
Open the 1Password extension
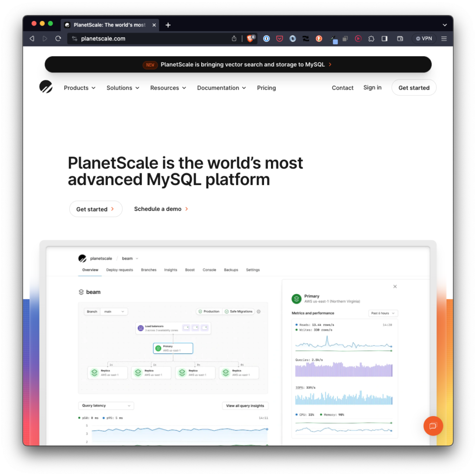266,39
